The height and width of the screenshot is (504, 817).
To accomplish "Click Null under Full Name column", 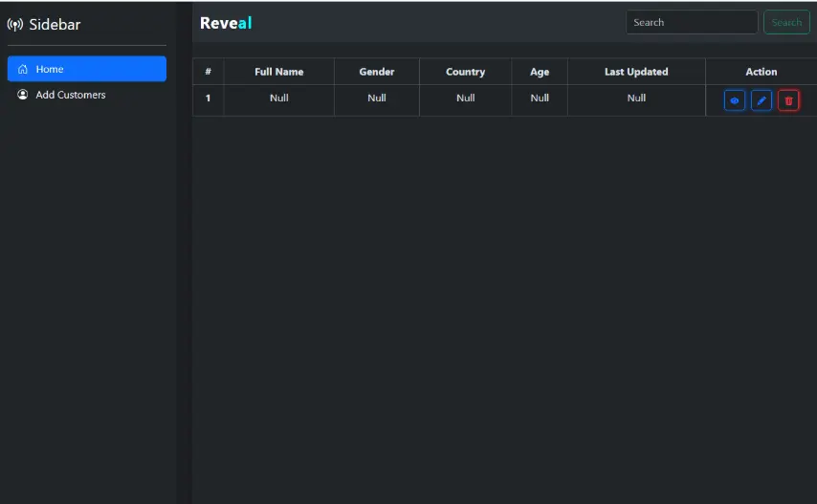I will point(278,98).
